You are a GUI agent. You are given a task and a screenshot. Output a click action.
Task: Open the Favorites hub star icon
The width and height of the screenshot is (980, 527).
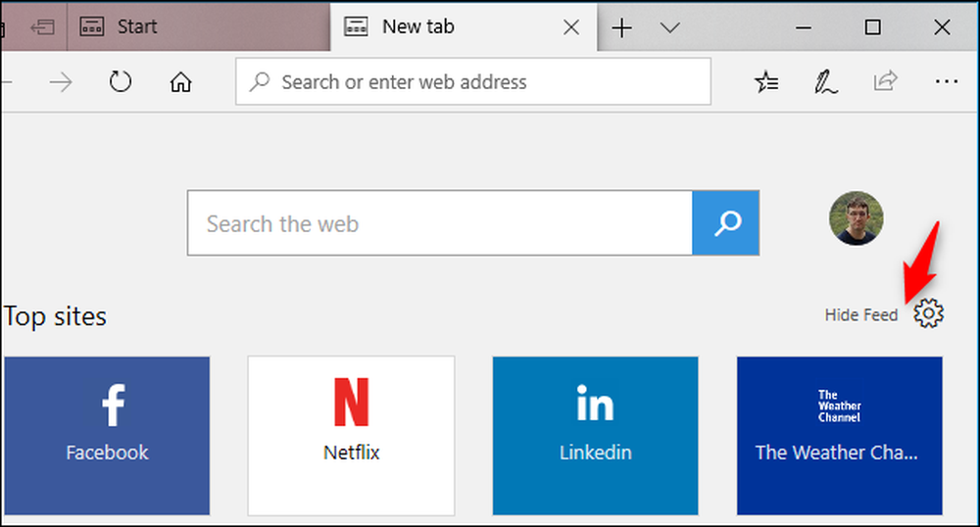[x=766, y=82]
